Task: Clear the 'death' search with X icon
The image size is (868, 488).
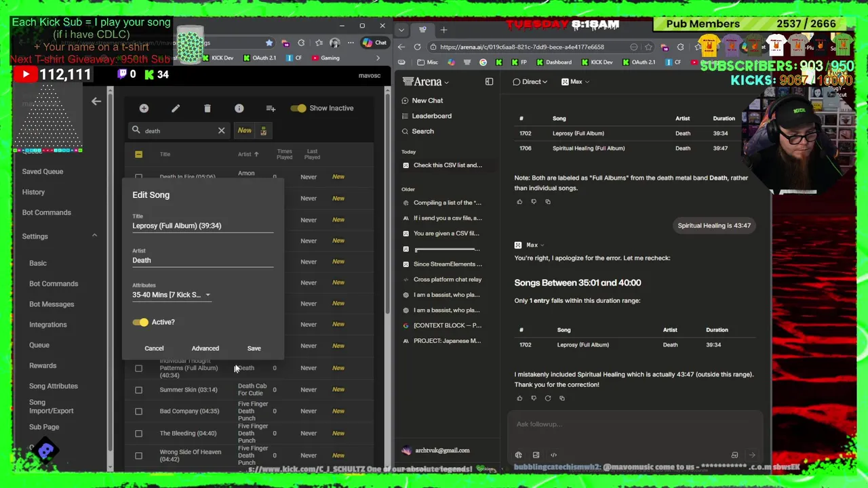Action: pos(221,130)
